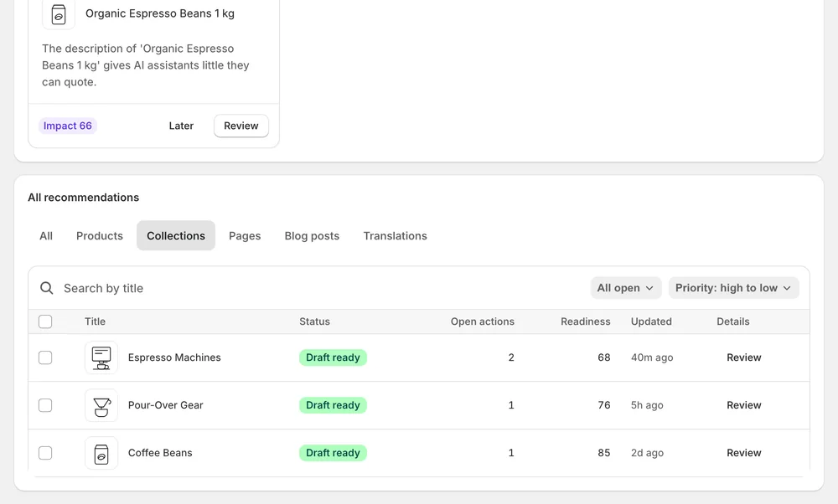The width and height of the screenshot is (838, 504).
Task: Click the Coffee Beans bag icon
Action: [x=101, y=453]
